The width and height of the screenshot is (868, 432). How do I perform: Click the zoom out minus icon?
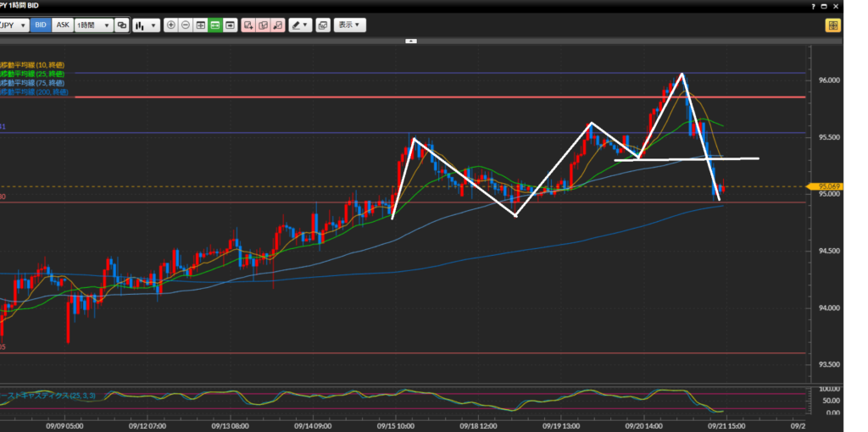pos(186,25)
